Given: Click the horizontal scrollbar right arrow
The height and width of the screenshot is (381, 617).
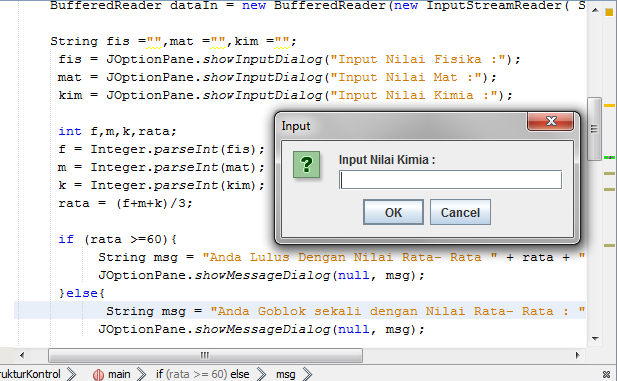Looking at the screenshot, I should click(577, 355).
